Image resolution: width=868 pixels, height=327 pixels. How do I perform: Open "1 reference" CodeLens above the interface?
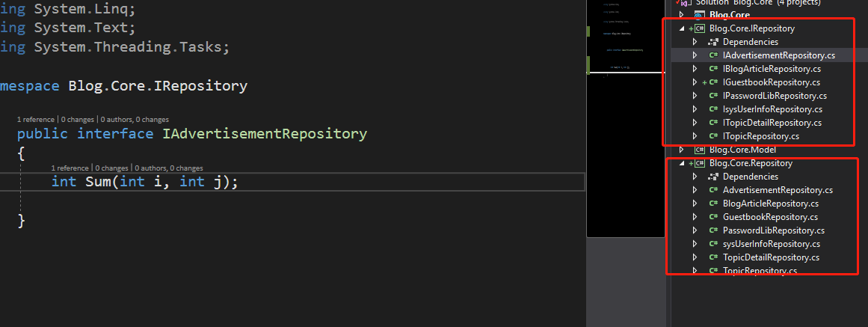point(36,120)
